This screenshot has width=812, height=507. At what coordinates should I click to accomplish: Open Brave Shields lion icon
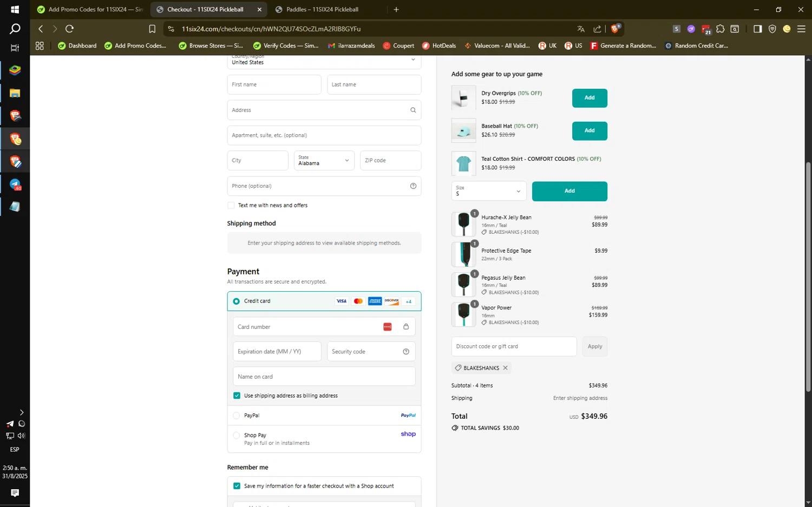pos(615,28)
